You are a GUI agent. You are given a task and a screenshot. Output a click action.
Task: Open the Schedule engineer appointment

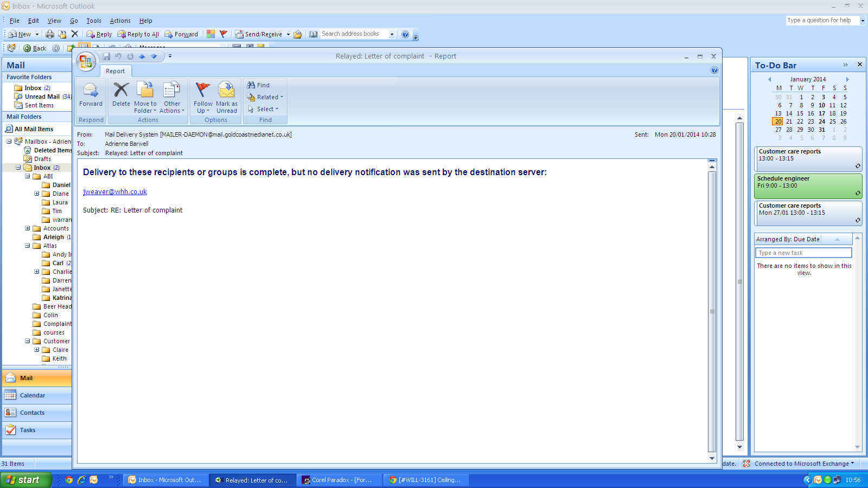tap(808, 186)
